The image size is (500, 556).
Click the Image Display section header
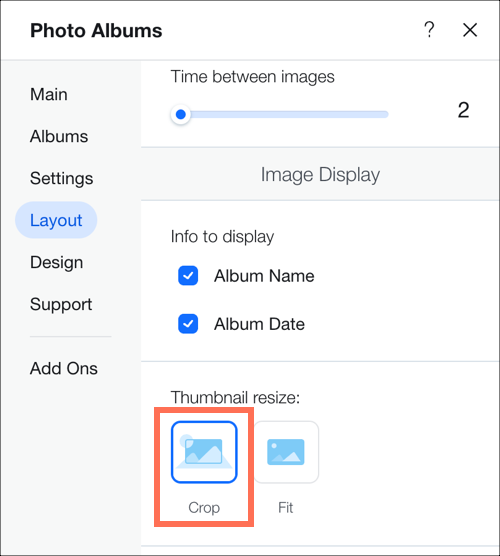(321, 174)
